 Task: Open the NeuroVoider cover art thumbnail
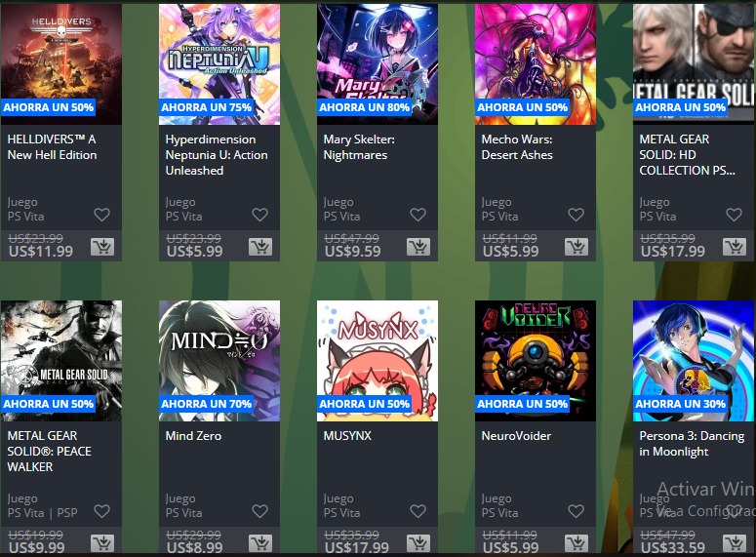point(536,361)
